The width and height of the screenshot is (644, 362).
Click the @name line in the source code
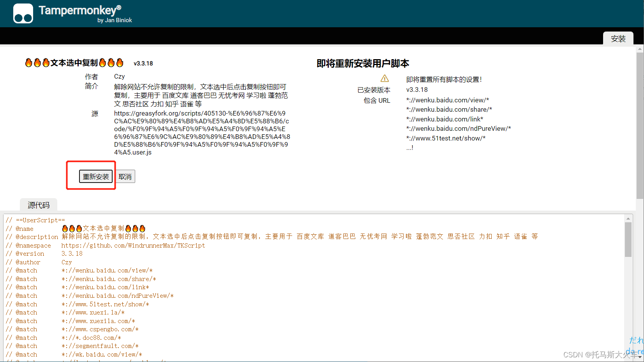(76, 228)
